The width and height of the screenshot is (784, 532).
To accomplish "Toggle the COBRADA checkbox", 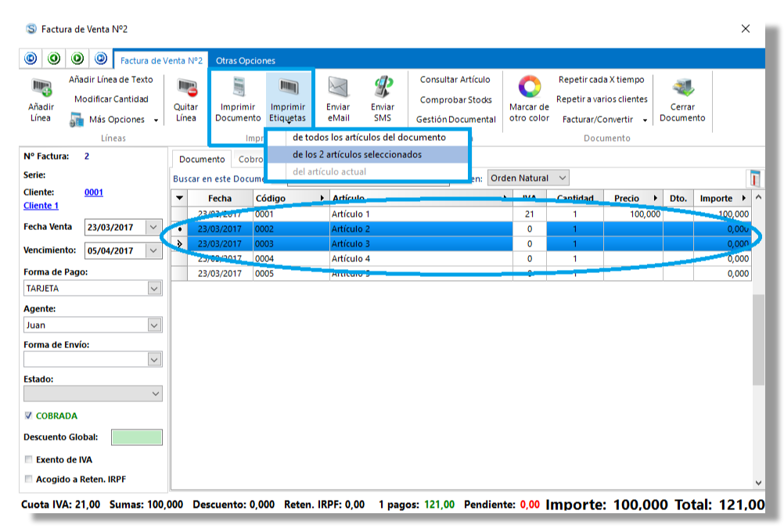I will (29, 416).
